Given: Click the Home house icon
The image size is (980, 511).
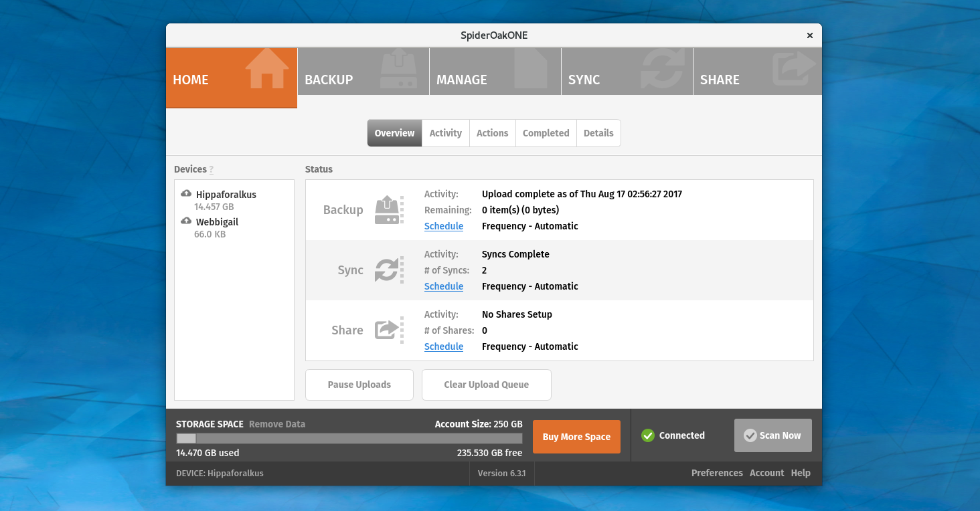Looking at the screenshot, I should [266, 69].
